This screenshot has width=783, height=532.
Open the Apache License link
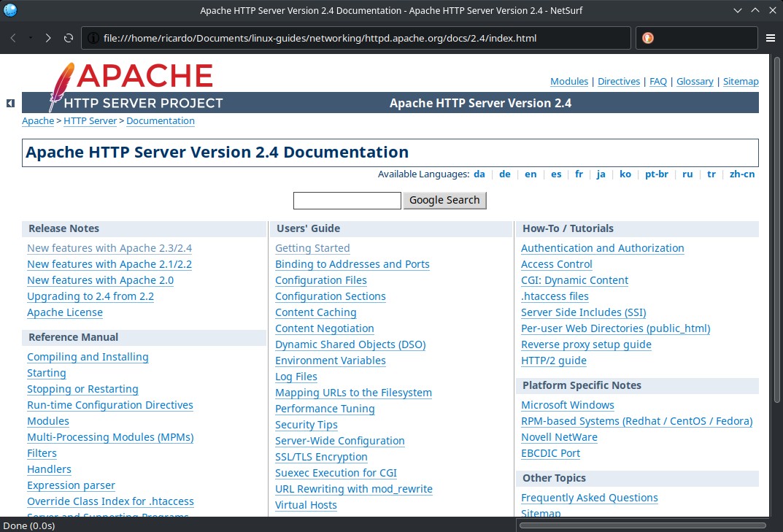(x=65, y=312)
